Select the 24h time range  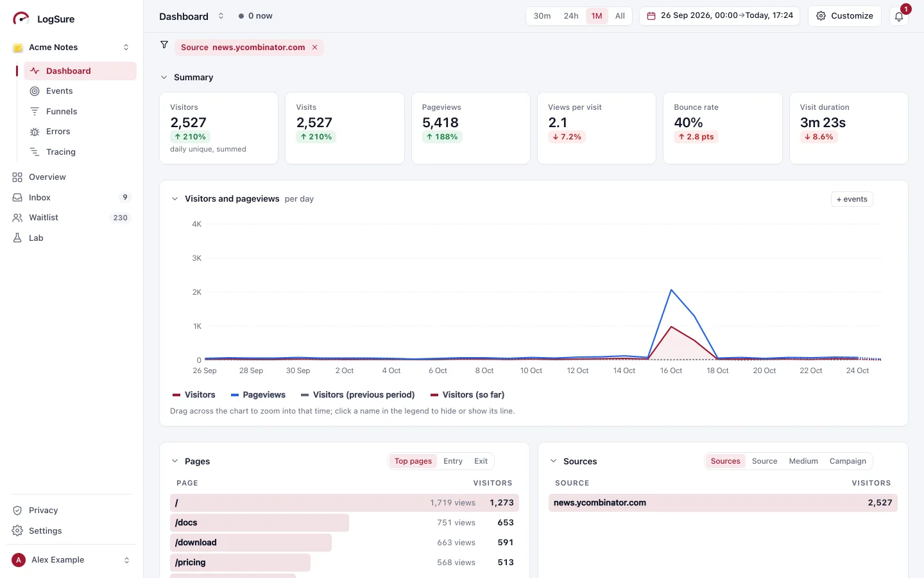point(571,16)
